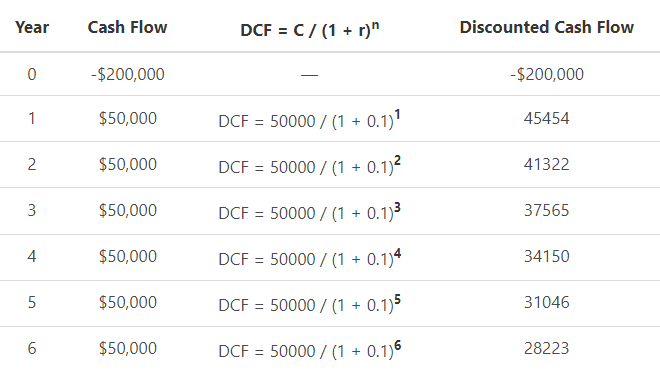Click the Year column header
Screen dimensions: 660x377
[32, 27]
